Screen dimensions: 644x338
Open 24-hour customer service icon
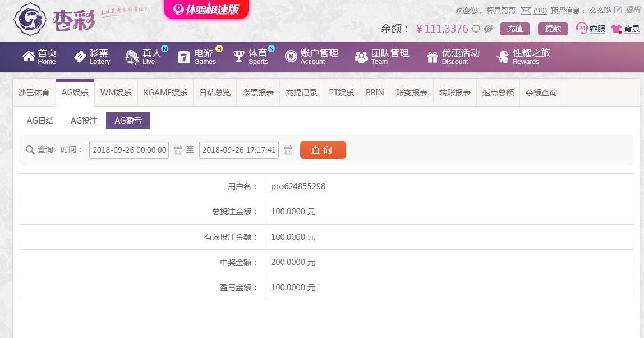click(x=582, y=29)
